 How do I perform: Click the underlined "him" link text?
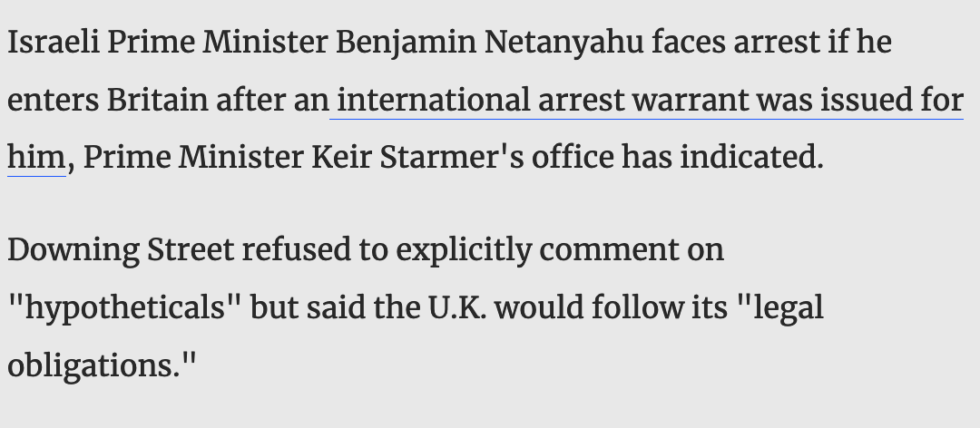(36, 158)
